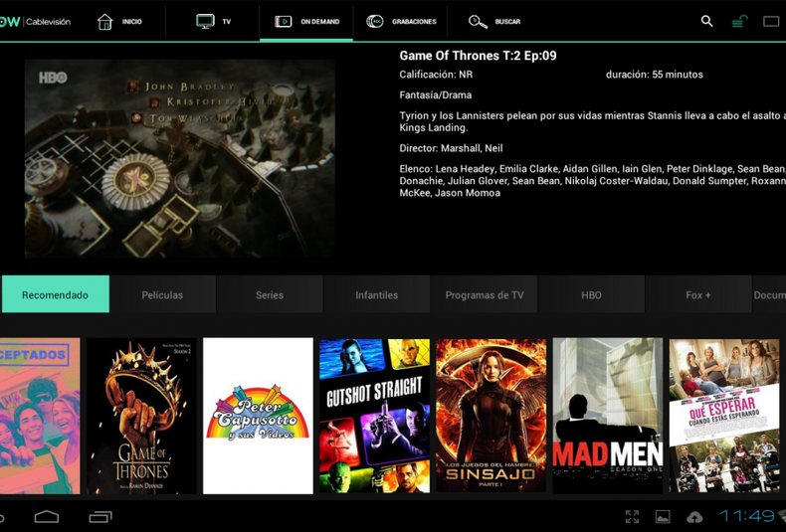
Task: Click the screen cast rectangle icon
Action: 771,22
